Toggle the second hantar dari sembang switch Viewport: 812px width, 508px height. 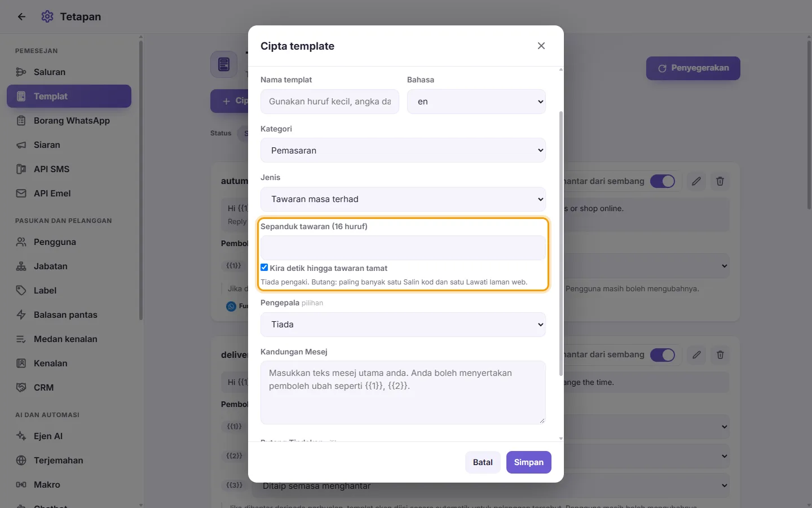[663, 355]
